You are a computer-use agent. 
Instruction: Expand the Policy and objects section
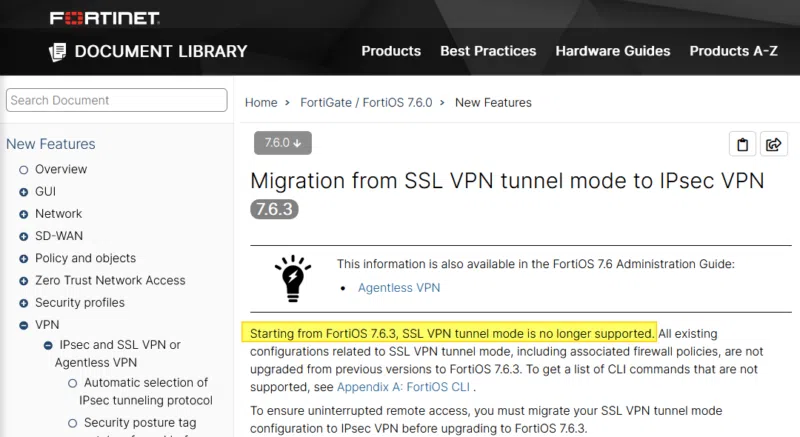[x=23, y=259]
